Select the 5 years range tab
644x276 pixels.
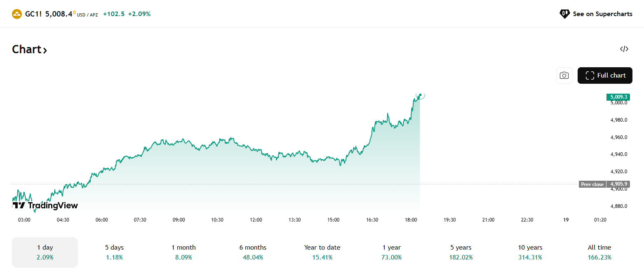(461, 252)
